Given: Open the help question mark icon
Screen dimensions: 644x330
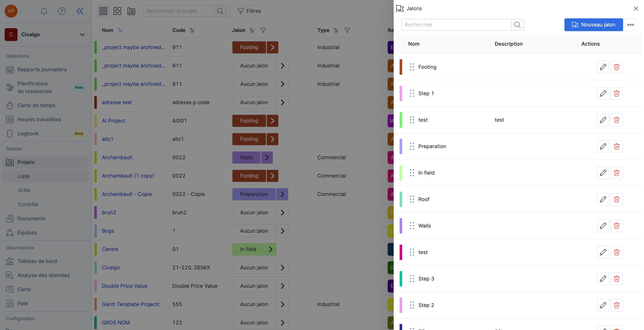Looking at the screenshot, I should tap(62, 11).
